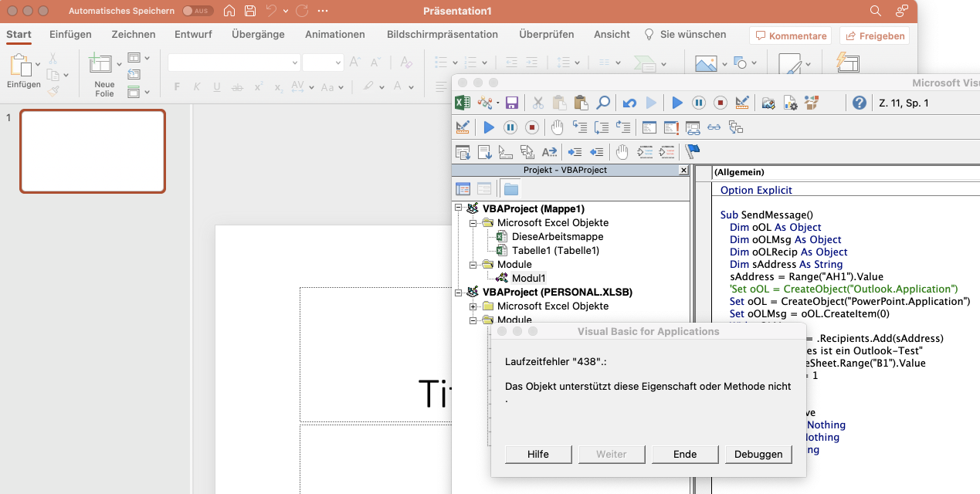Click the Pause icon in the VBA standard toolbar
This screenshot has width=980, height=494.
point(699,103)
